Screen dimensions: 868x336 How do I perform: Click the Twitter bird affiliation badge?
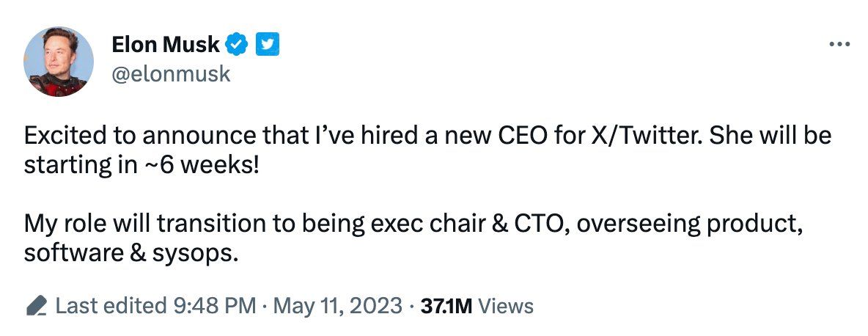pos(267,44)
